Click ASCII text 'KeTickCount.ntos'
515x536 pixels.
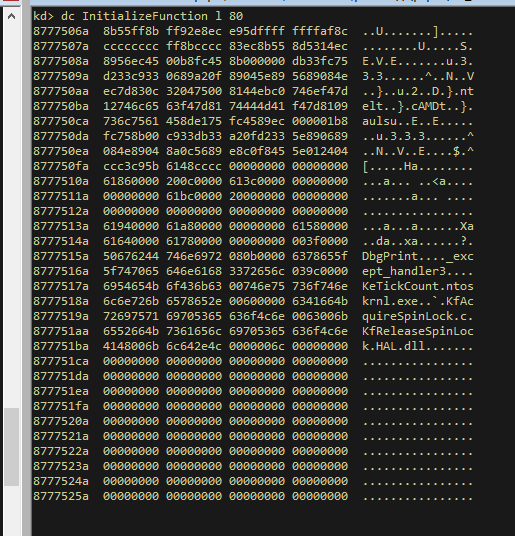[x=418, y=286]
